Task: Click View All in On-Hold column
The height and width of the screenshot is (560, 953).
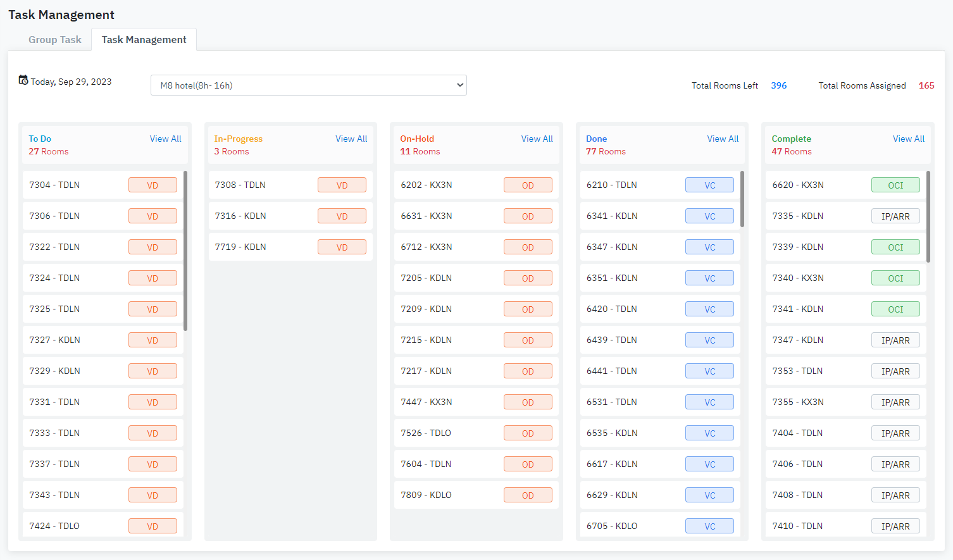Action: pos(537,139)
